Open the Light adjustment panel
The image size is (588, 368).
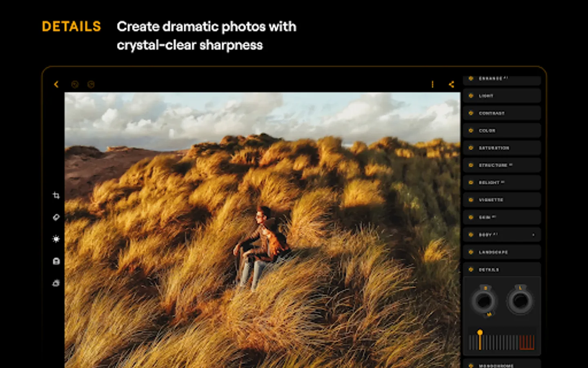point(502,96)
